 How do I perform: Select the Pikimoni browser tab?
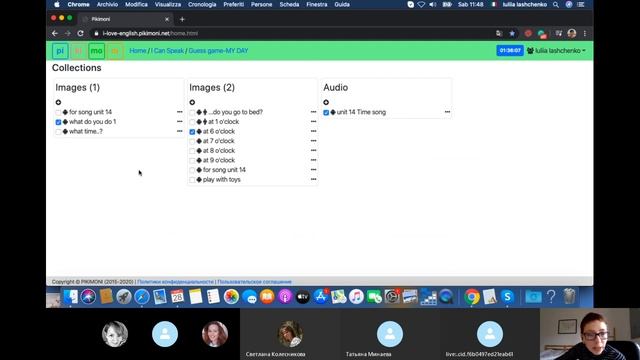pos(125,19)
